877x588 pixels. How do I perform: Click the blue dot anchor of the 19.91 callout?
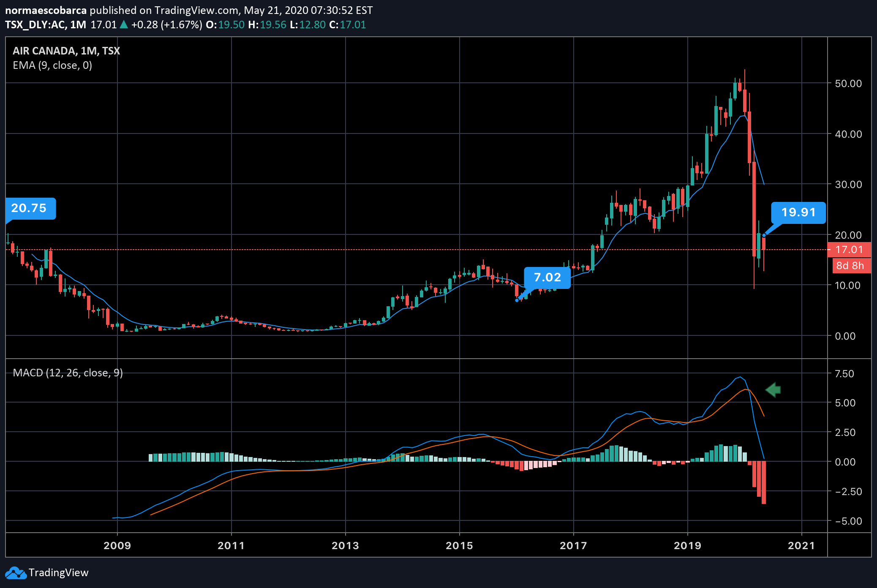click(764, 235)
